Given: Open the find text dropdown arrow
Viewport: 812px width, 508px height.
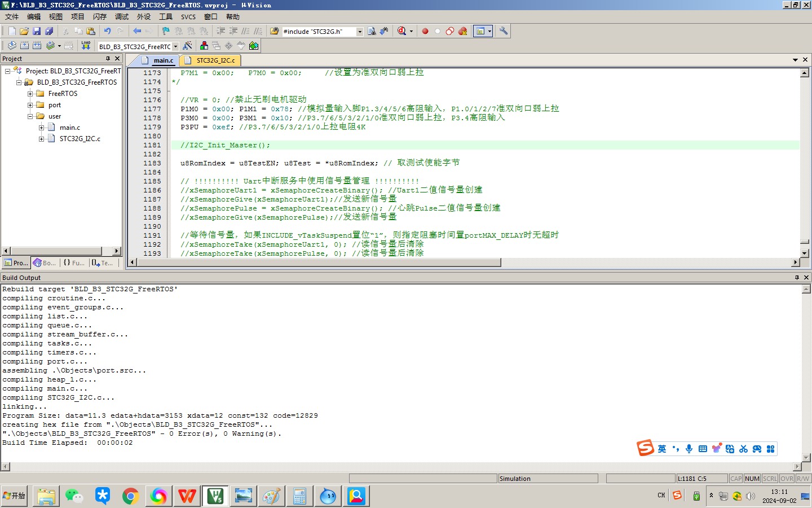Looking at the screenshot, I should tap(360, 32).
